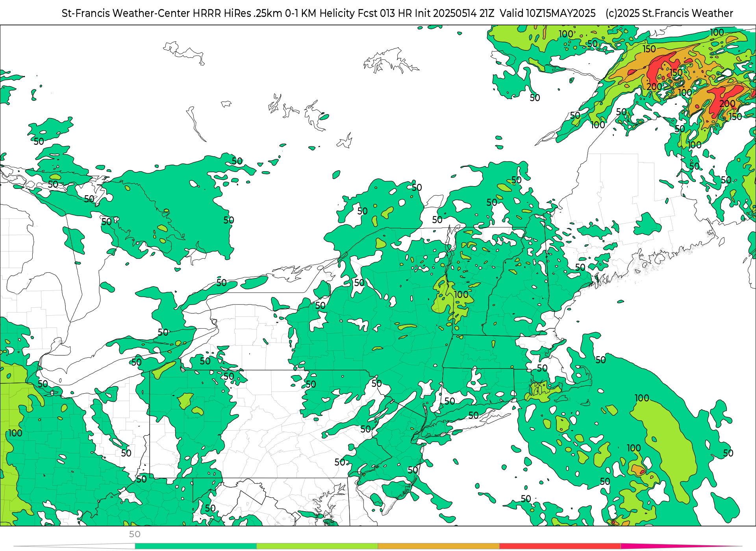
Task: Click the "Valid 10Z15MAY2025" title text
Action: (x=548, y=13)
